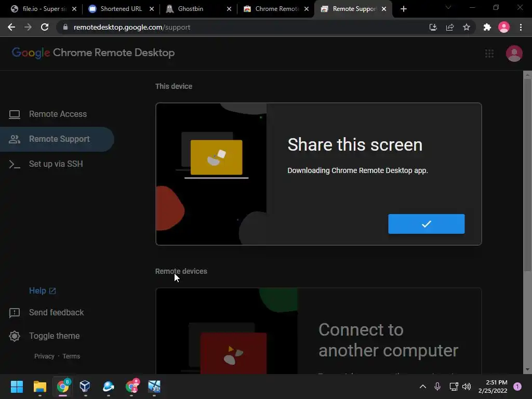Click the Share this screen illustration
Viewport: 532px width, 399px height.
(211, 174)
